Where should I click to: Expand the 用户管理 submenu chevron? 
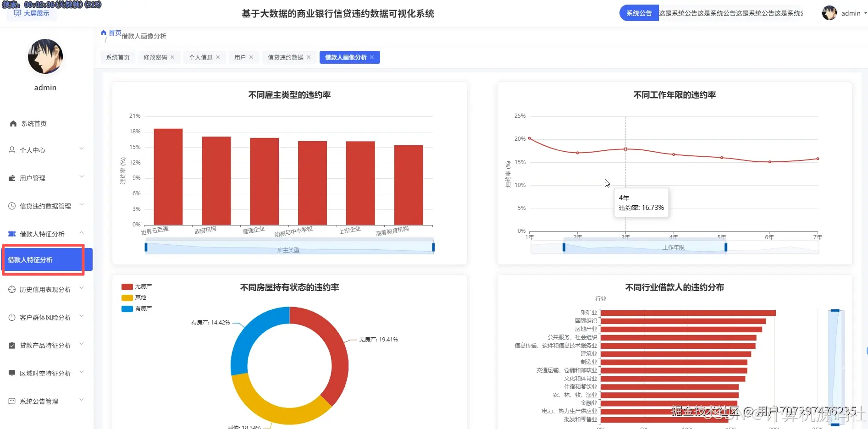point(81,176)
